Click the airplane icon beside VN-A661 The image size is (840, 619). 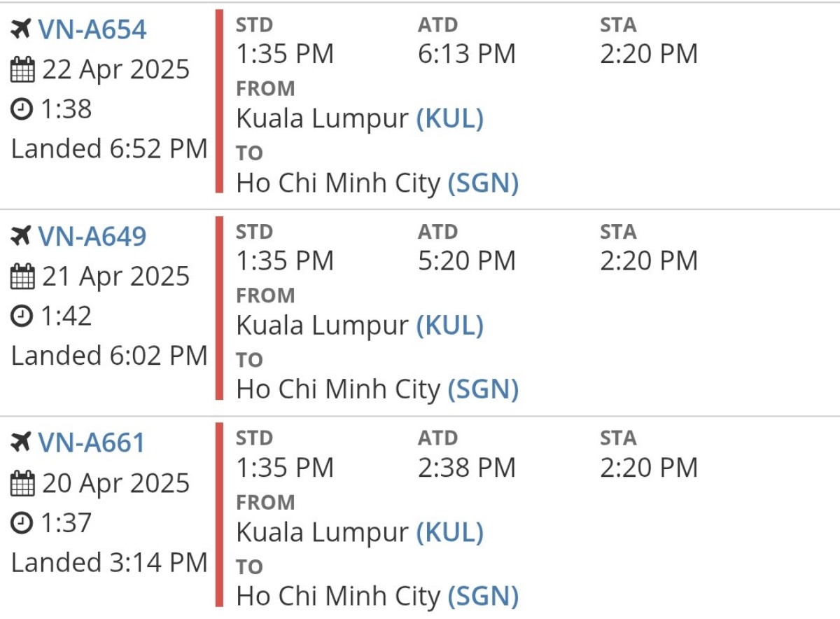[x=22, y=443]
